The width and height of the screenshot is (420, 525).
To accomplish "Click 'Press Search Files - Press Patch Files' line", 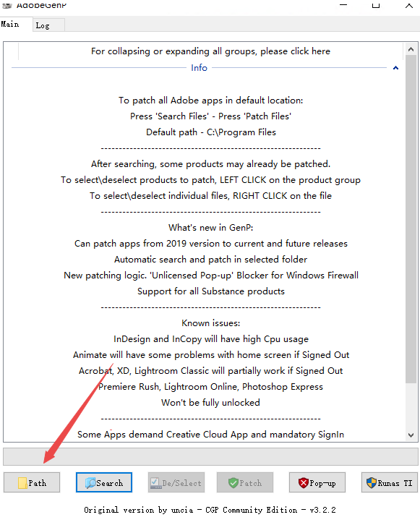I will coord(210,116).
